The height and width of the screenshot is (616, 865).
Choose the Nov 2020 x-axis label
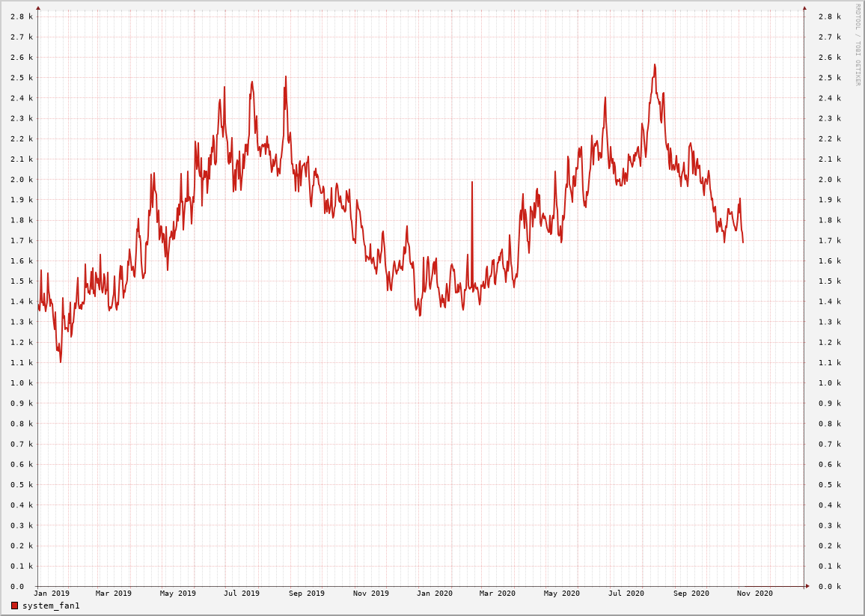pyautogui.click(x=754, y=594)
